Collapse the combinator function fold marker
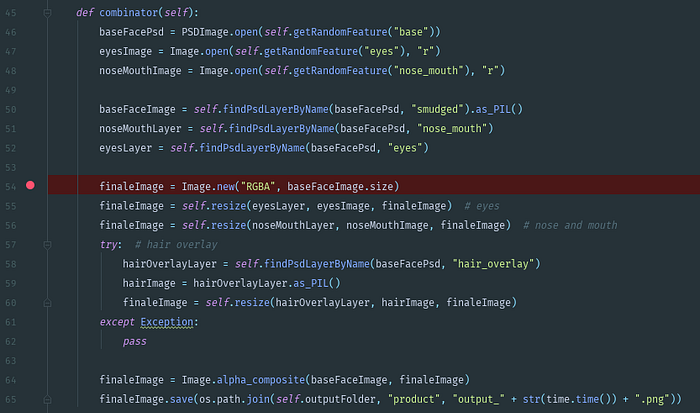The height and width of the screenshot is (413, 700). 48,14
